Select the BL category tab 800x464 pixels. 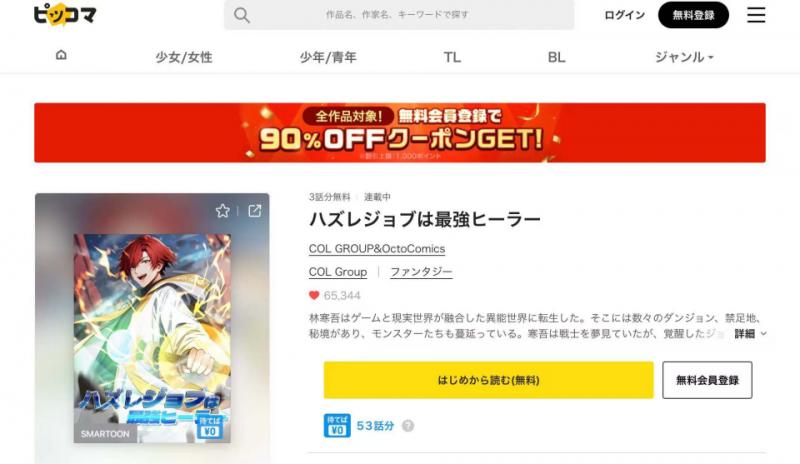pos(557,57)
